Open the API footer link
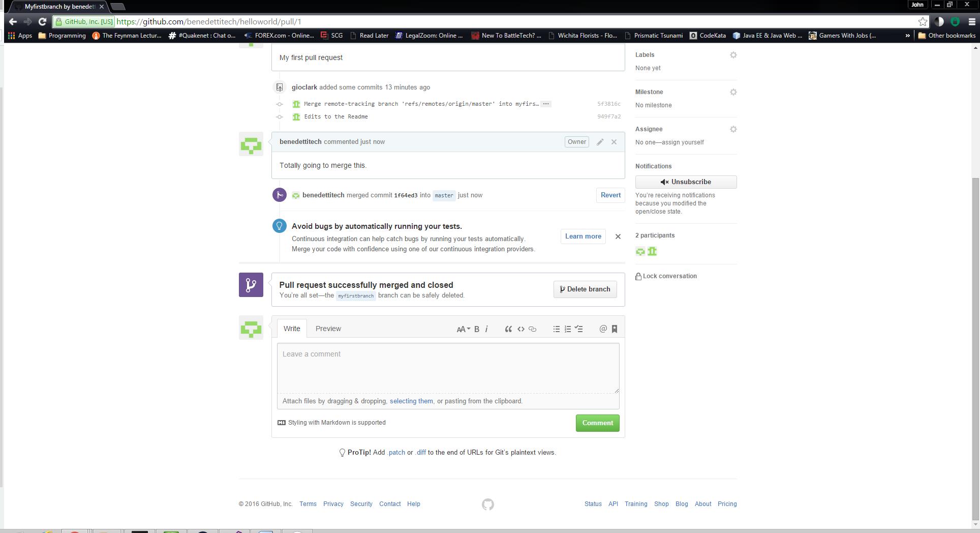 pos(614,504)
